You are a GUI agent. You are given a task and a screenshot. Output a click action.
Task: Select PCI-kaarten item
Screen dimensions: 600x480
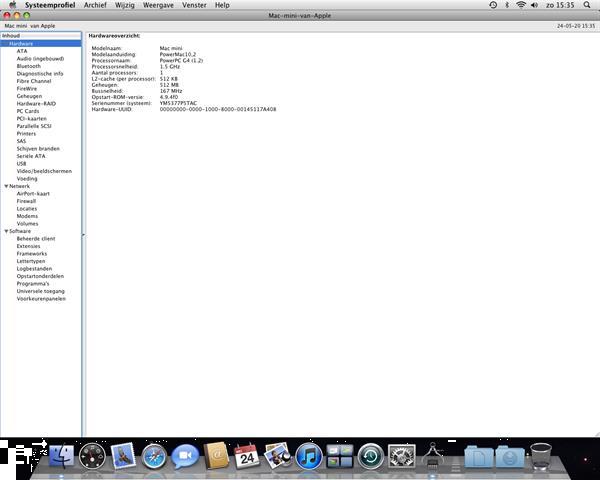[x=31, y=119]
